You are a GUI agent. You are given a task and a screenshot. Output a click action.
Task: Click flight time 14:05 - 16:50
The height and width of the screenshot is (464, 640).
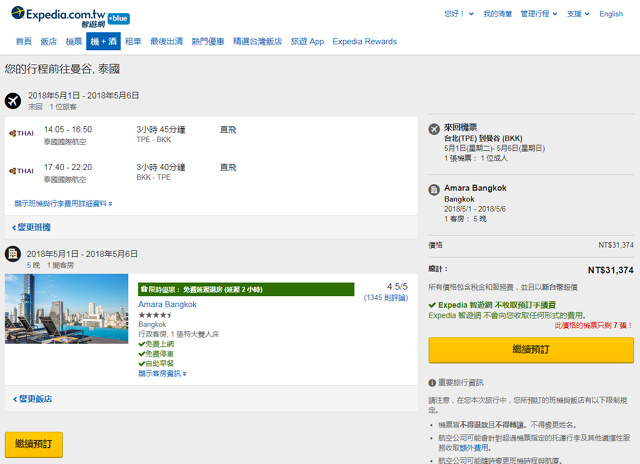68,129
